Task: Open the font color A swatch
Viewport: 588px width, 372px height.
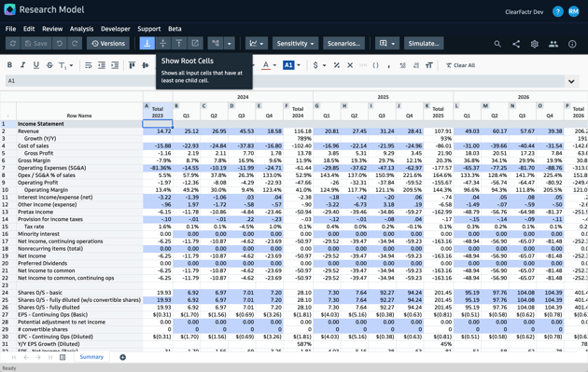Action: (266, 65)
